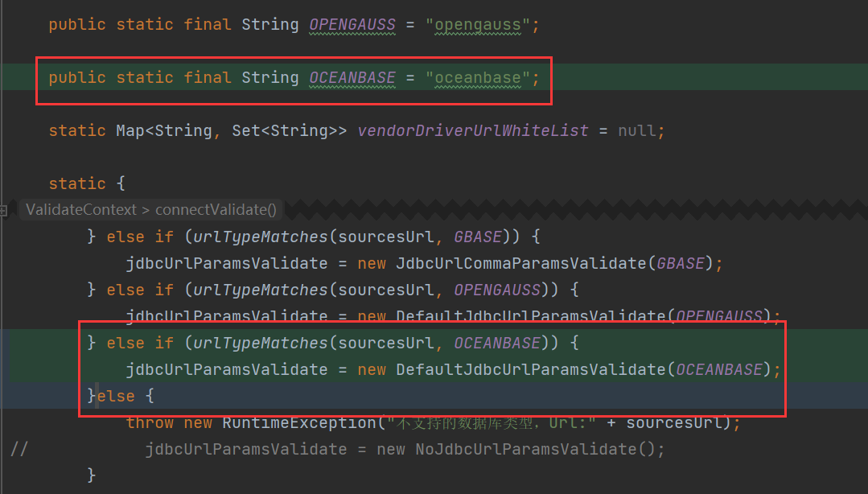868x494 pixels.
Task: Select the connectValidate() breadcrumb item
Action: [x=215, y=210]
